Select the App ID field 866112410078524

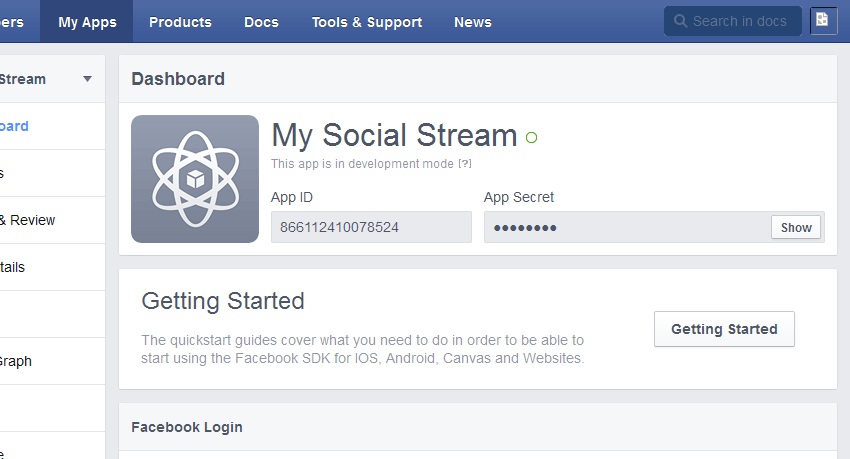tap(371, 227)
